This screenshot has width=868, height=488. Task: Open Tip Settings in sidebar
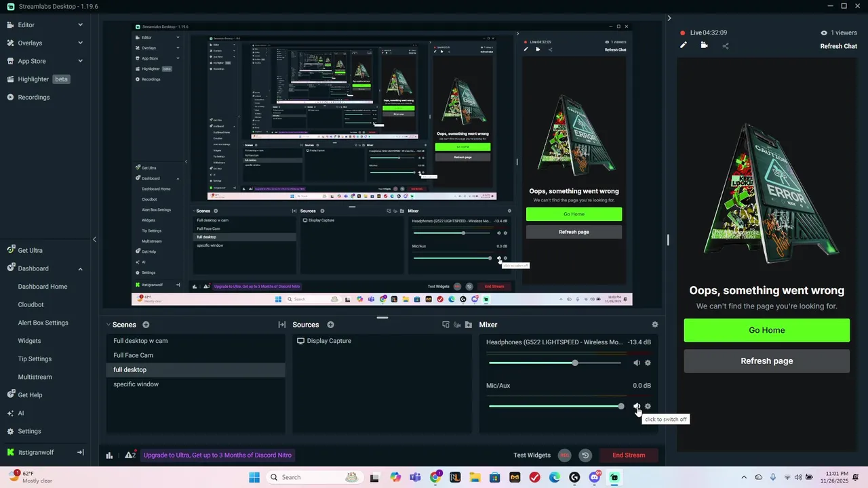[x=35, y=359]
